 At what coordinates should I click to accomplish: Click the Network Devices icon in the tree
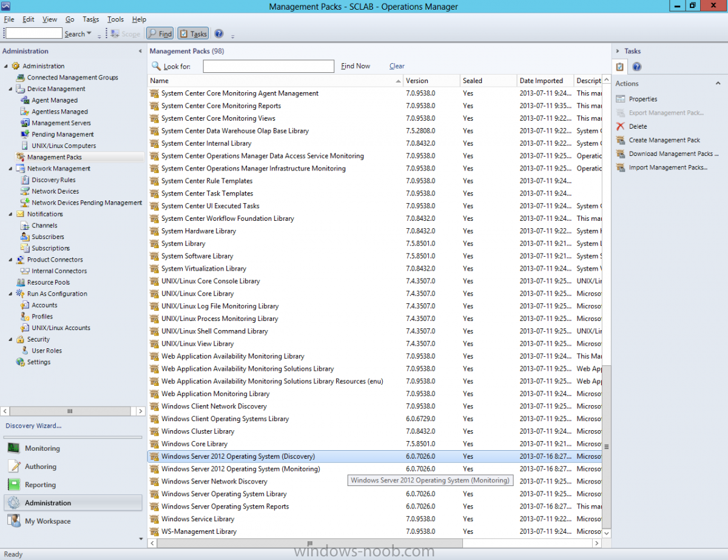[25, 191]
